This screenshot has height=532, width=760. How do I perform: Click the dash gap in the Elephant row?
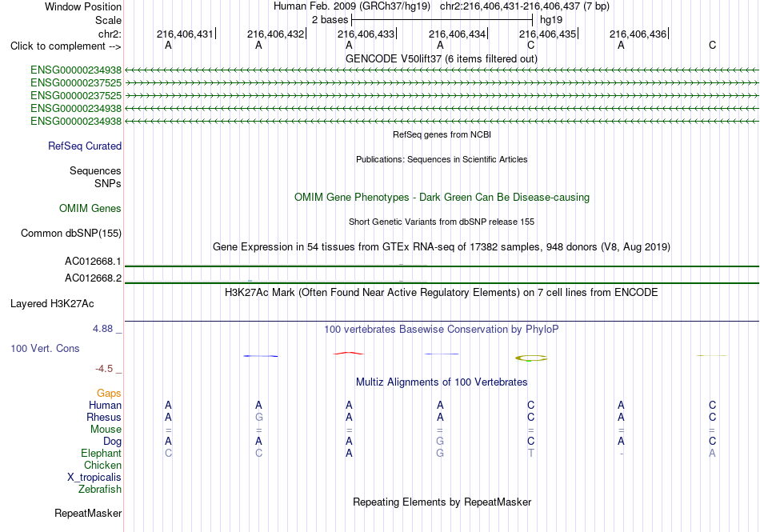622,454
